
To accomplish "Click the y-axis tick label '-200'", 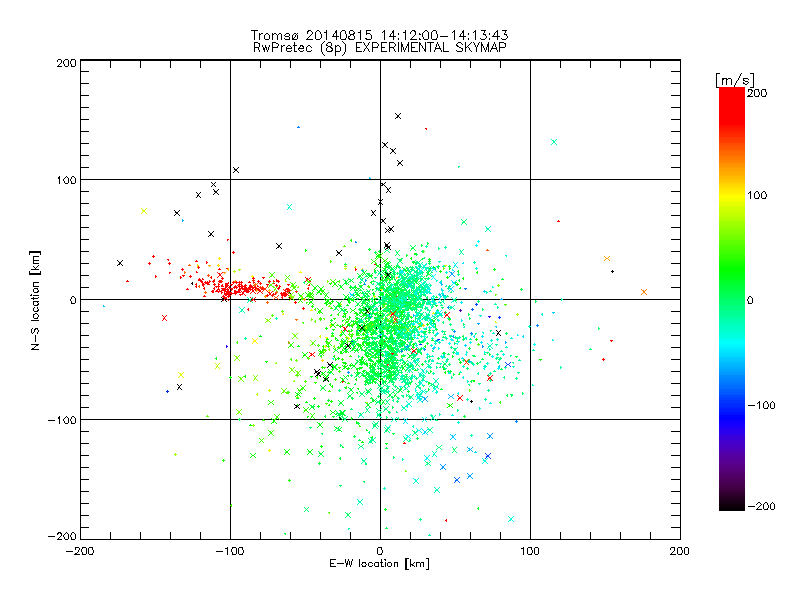I will 62,536.
